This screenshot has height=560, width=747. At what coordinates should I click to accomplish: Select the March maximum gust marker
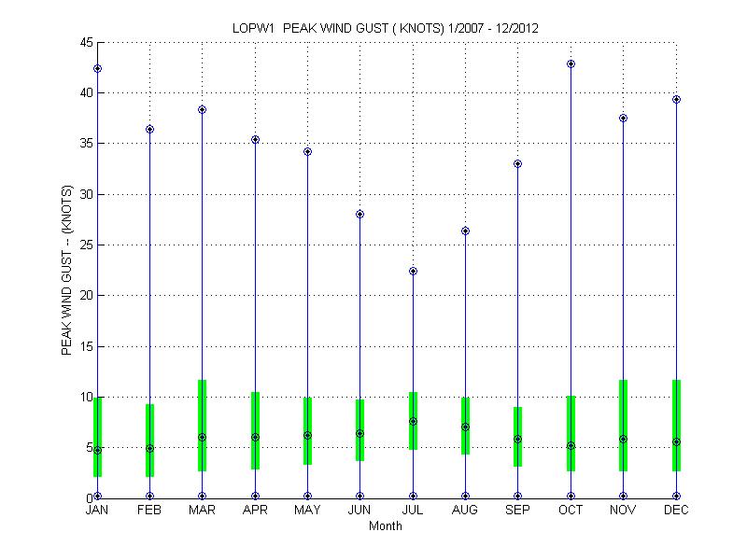pyautogui.click(x=202, y=109)
